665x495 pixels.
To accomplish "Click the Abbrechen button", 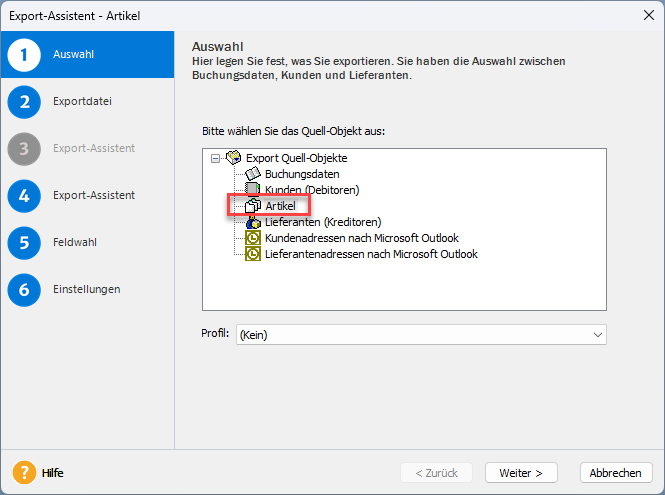I will tap(616, 472).
